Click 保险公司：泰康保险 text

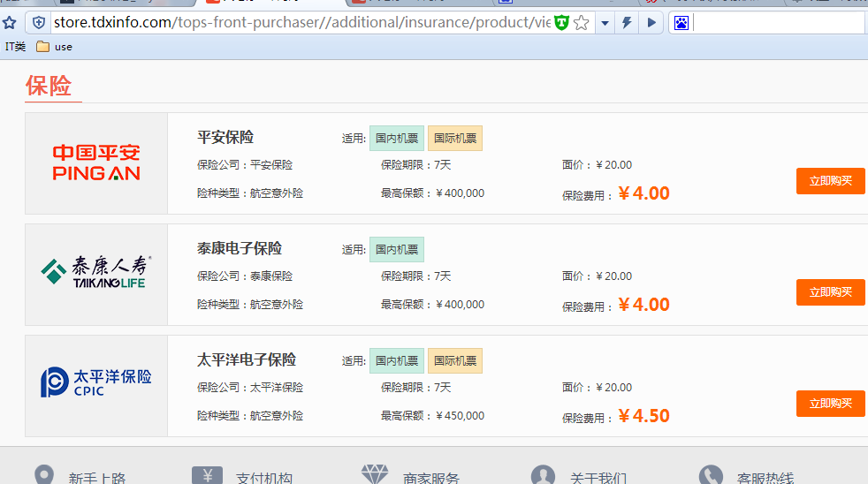pos(245,276)
